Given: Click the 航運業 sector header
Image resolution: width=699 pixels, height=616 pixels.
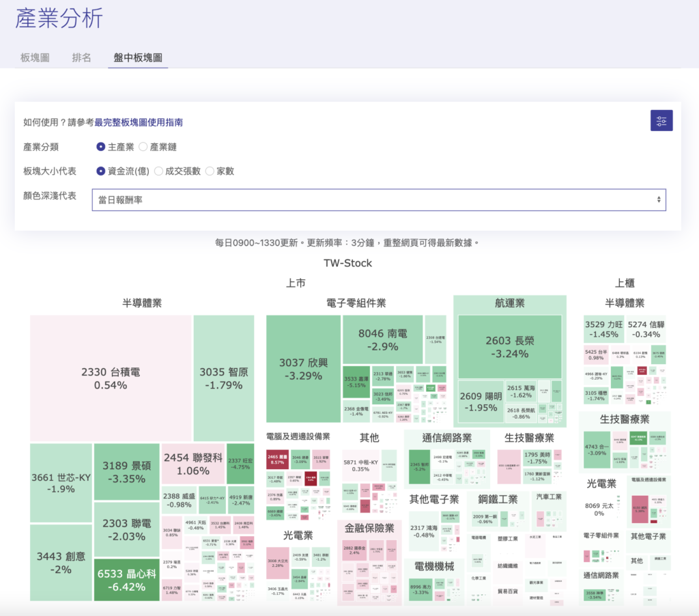Looking at the screenshot, I should [x=509, y=303].
